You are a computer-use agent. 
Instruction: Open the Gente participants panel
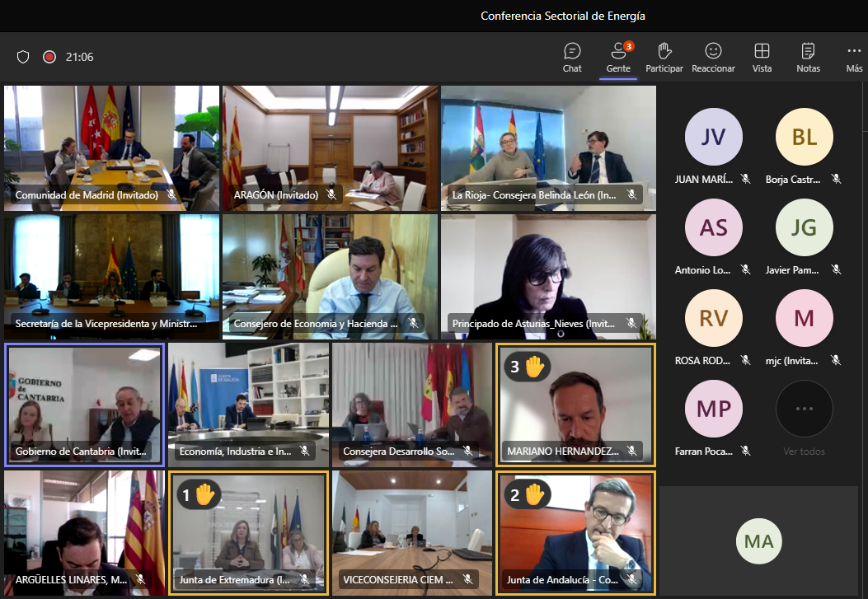point(618,57)
